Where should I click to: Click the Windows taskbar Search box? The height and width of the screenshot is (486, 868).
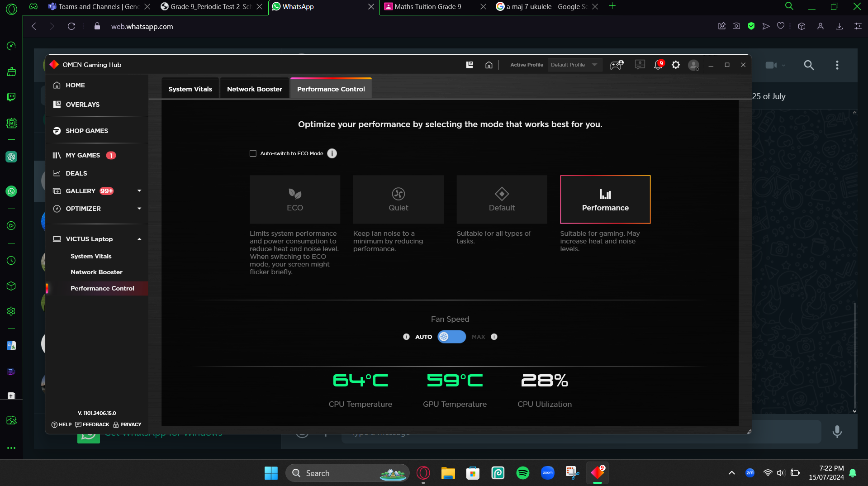(x=347, y=473)
